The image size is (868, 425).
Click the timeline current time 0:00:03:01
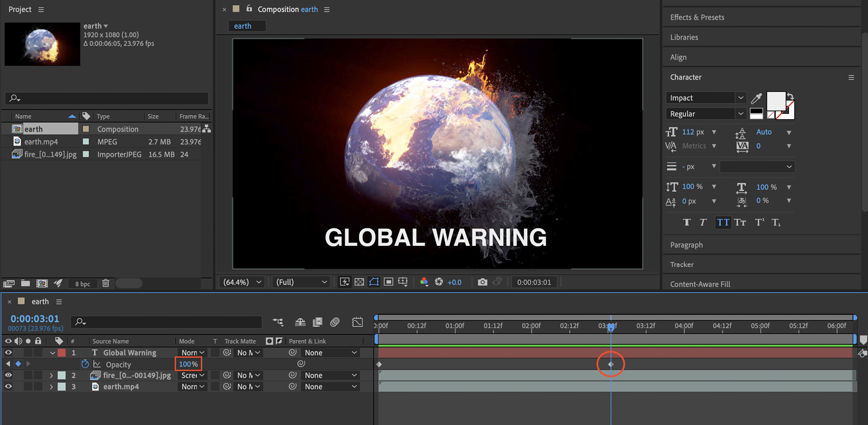click(35, 319)
